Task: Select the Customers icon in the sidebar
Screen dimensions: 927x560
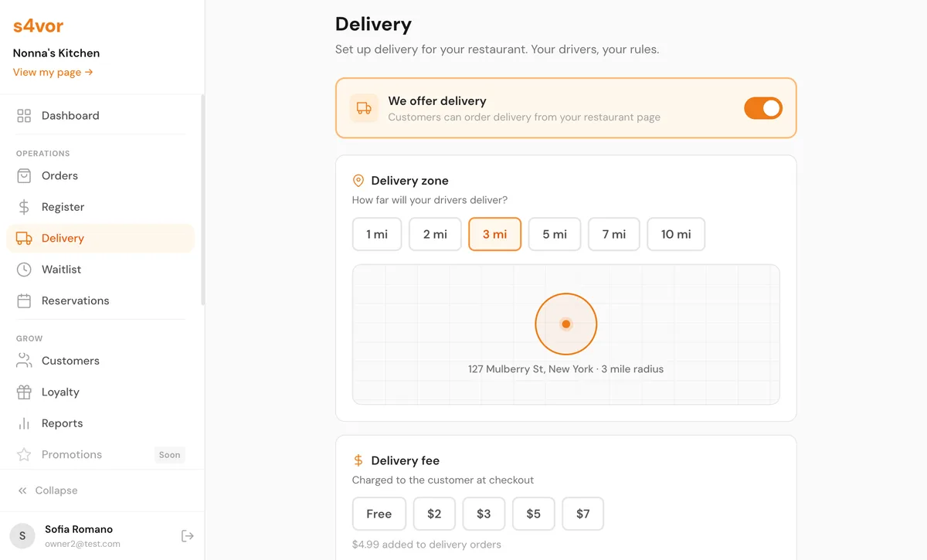Action: point(24,361)
